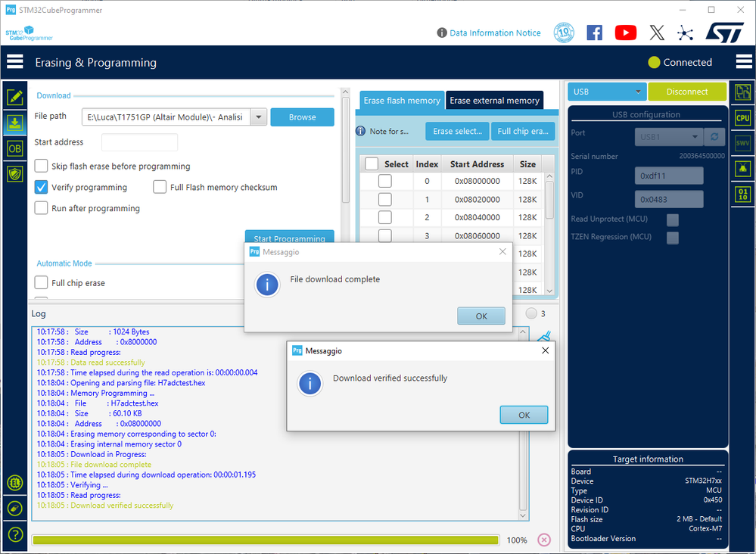Click the Start address input field
The width and height of the screenshot is (756, 554).
pyautogui.click(x=139, y=142)
